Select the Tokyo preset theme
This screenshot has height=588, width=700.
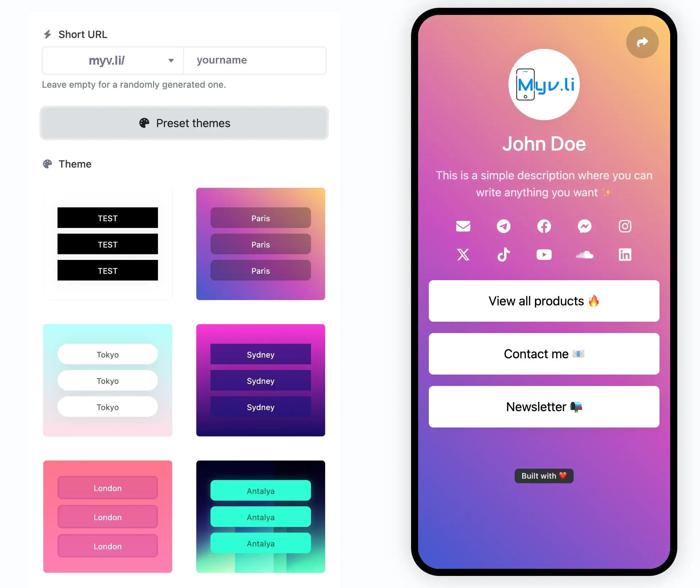click(107, 380)
